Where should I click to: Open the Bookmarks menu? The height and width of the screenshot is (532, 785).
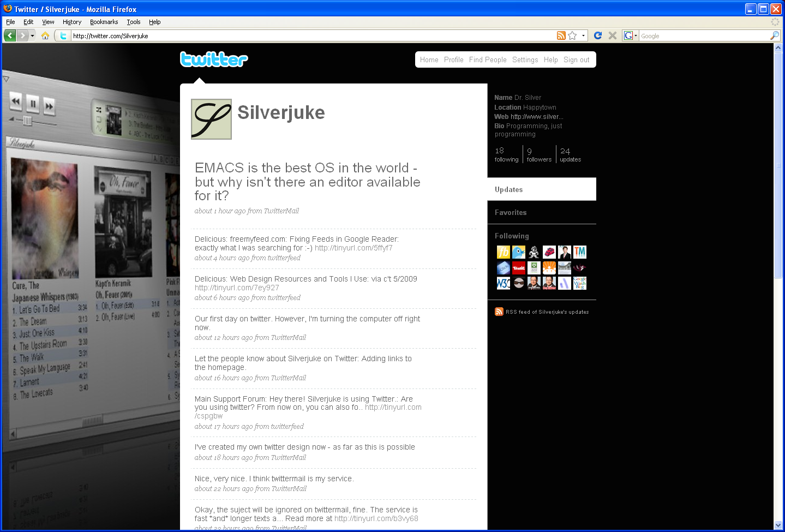(x=104, y=22)
